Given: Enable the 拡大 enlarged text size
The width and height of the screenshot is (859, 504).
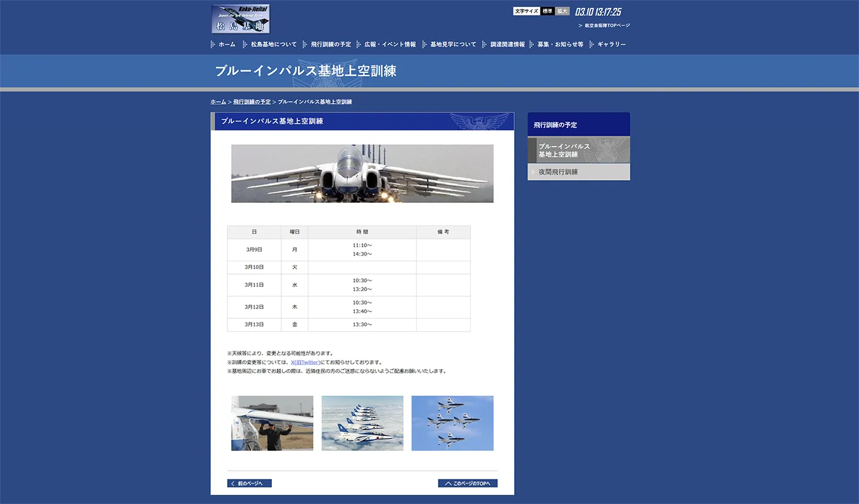Looking at the screenshot, I should click(x=561, y=10).
